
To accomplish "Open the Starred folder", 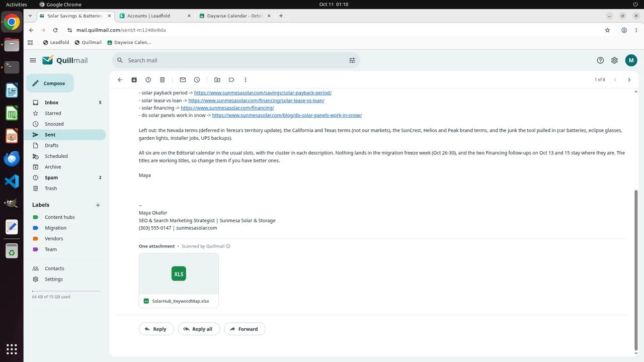I will tap(65, 113).
